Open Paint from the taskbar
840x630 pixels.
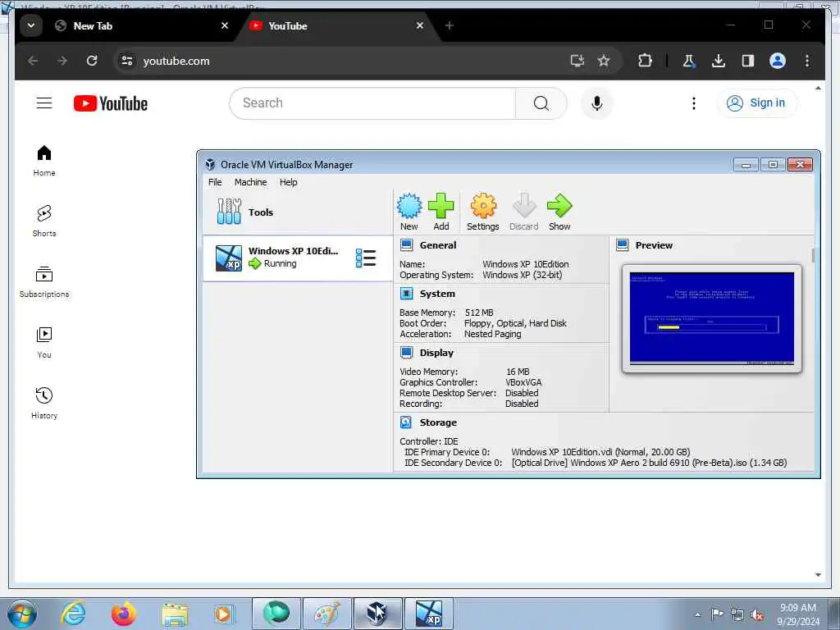point(326,614)
